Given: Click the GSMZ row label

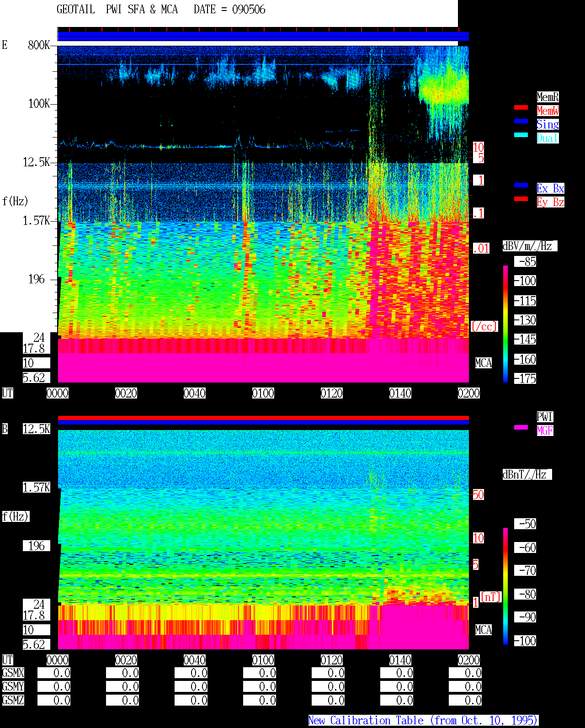Looking at the screenshot, I should tap(13, 700).
